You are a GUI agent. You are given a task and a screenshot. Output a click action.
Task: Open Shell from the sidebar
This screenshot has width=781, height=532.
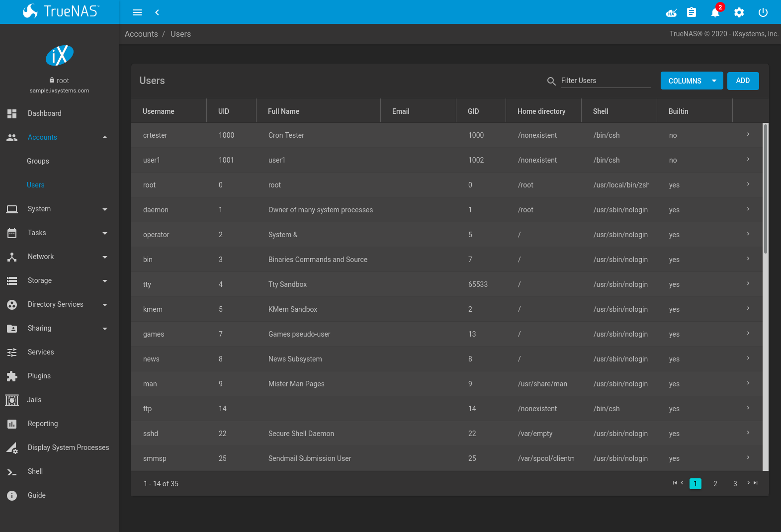(60, 471)
